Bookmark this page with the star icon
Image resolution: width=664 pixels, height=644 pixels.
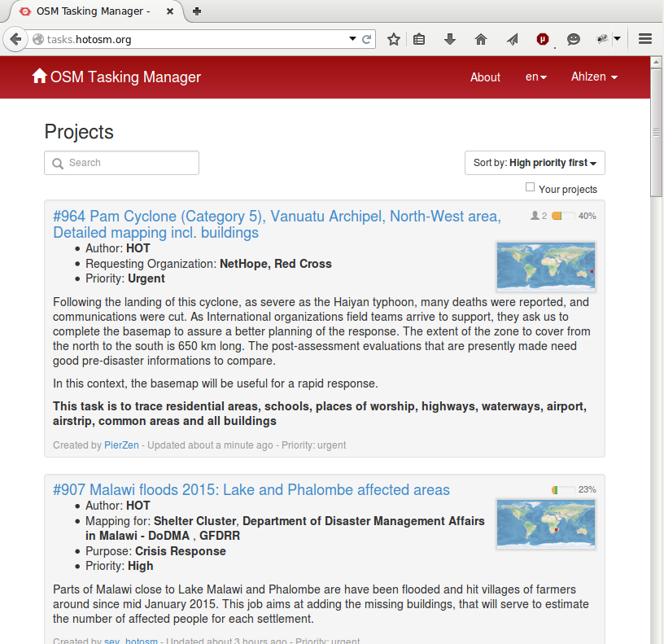coord(394,39)
